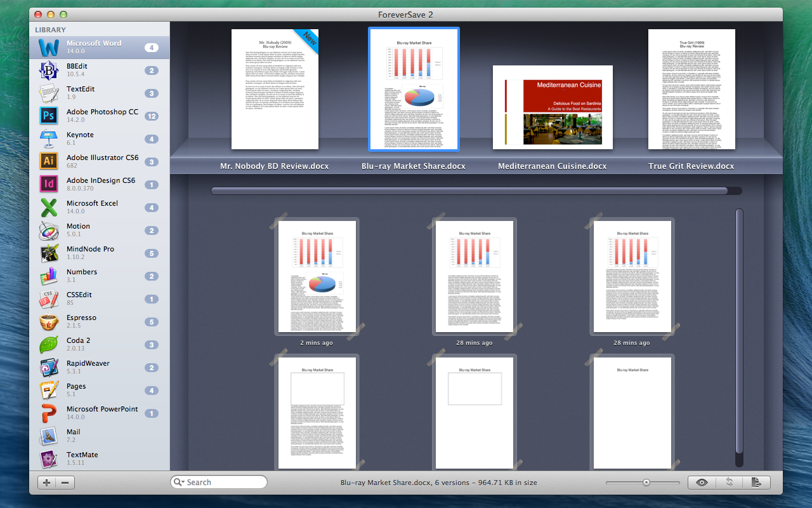Click the New ribbon on Mr. Nobody document

coord(308,40)
